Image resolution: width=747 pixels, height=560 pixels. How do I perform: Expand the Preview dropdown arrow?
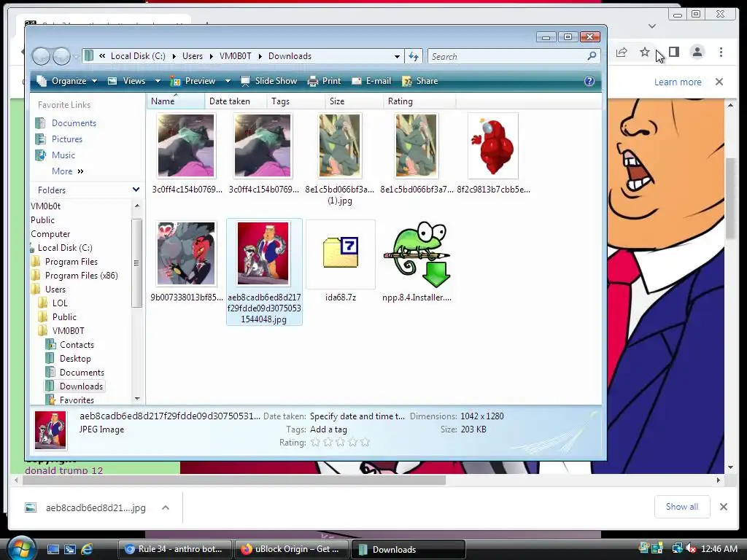[228, 82]
